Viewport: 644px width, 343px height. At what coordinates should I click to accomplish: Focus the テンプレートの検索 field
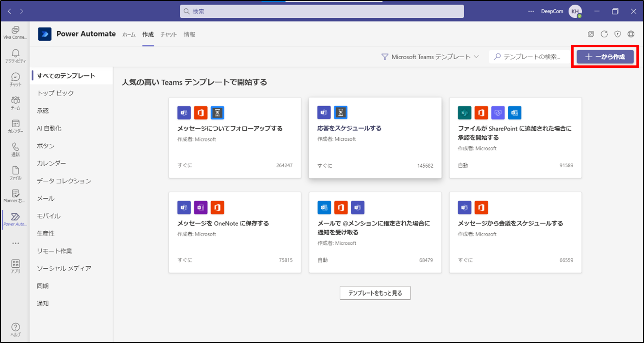(529, 57)
